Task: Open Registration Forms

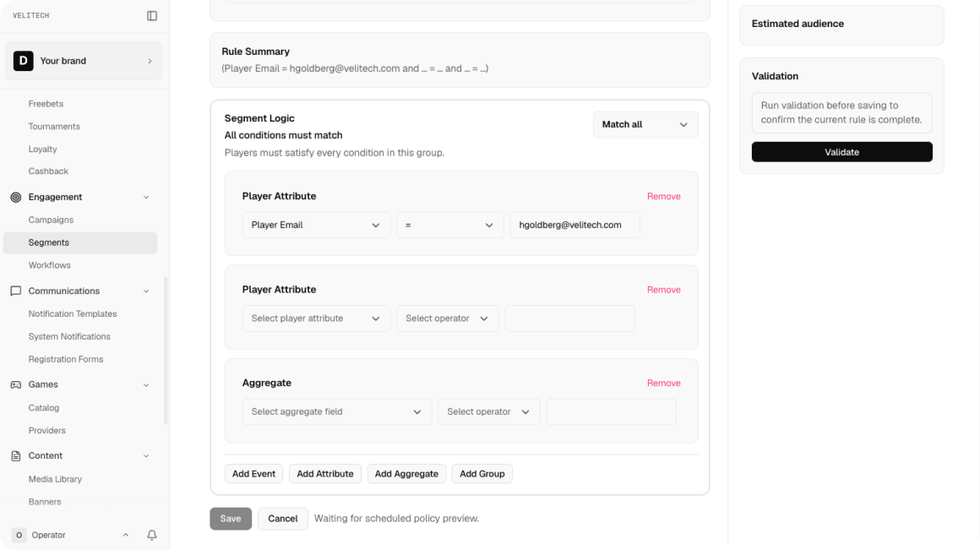Action: [x=66, y=359]
